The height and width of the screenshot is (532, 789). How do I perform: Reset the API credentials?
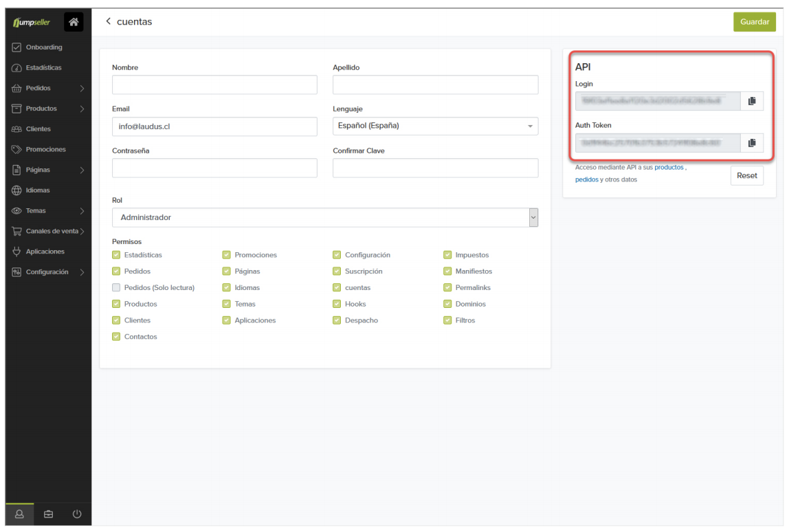tap(746, 175)
